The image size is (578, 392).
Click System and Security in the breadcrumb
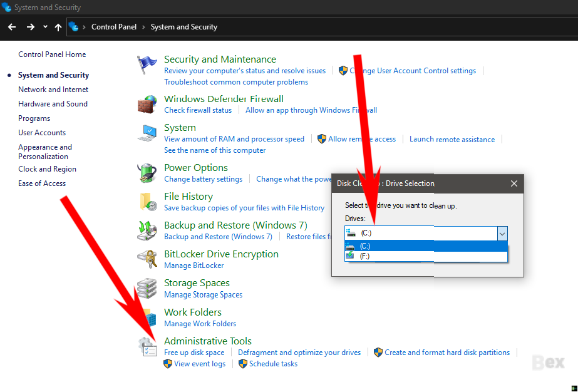pyautogui.click(x=184, y=27)
